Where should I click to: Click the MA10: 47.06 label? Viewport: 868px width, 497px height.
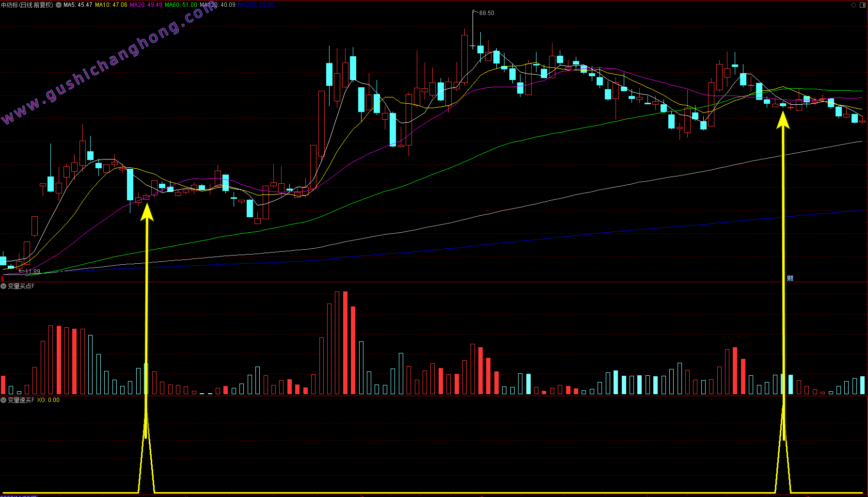[x=111, y=5]
